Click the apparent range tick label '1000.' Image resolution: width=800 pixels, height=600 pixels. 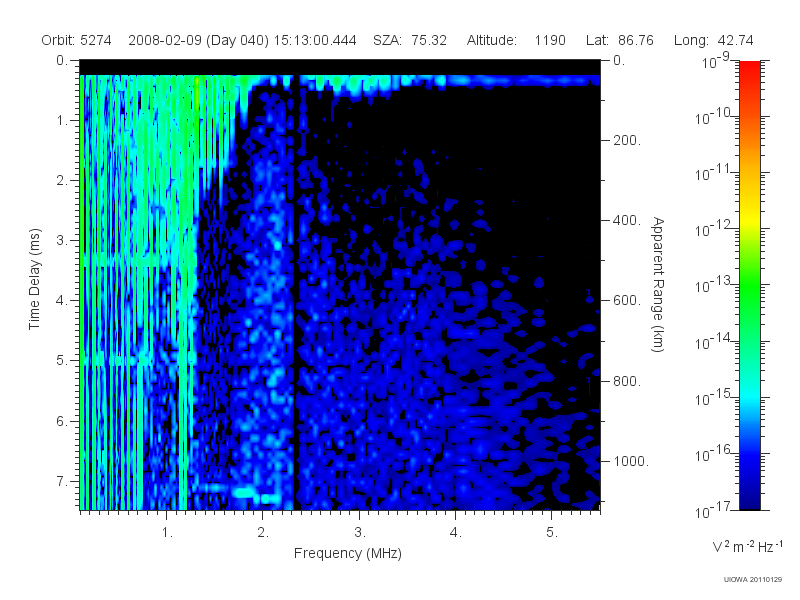(x=631, y=461)
